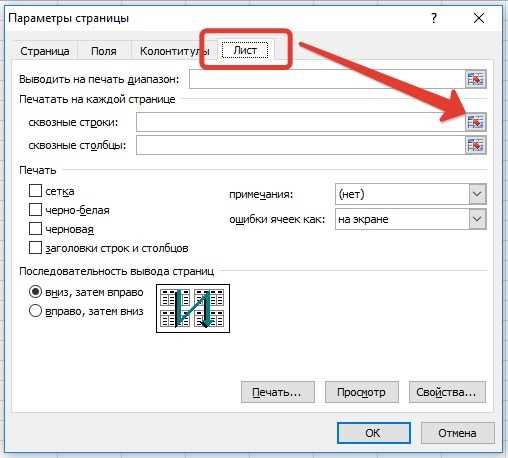Expand the примечания dropdown

pyautogui.click(x=477, y=194)
